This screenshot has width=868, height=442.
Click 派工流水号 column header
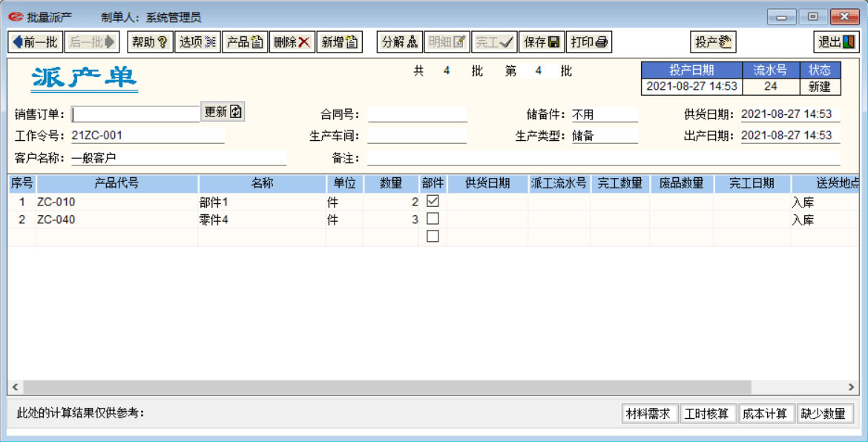559,184
